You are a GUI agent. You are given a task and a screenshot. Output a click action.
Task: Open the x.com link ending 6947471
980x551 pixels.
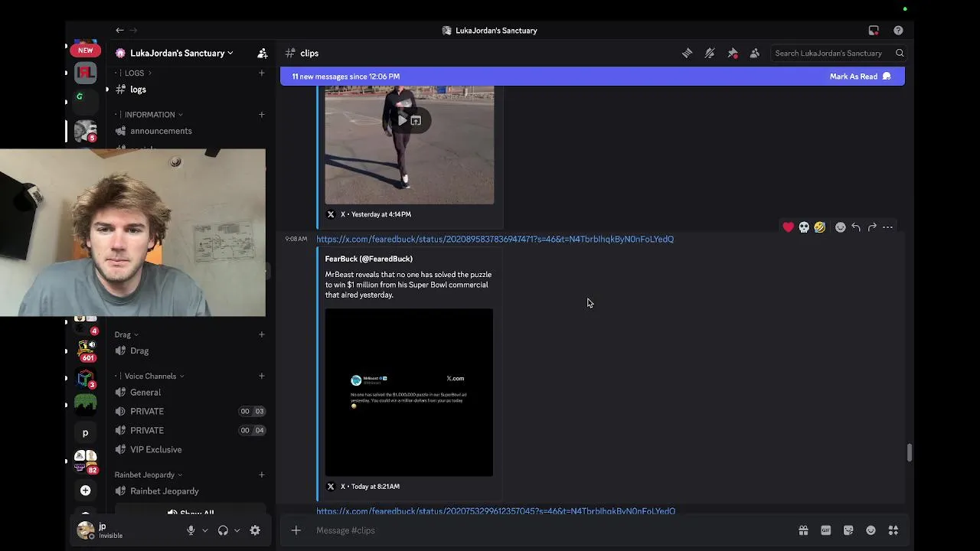click(495, 239)
